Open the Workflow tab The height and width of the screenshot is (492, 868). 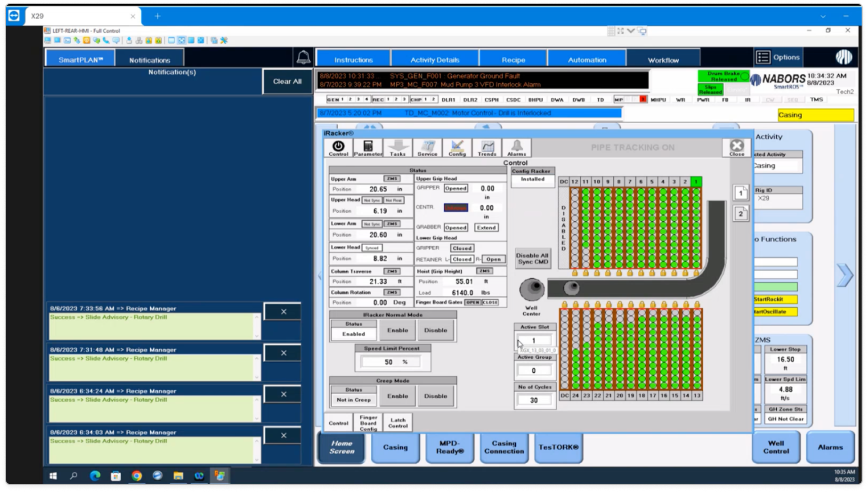(663, 60)
